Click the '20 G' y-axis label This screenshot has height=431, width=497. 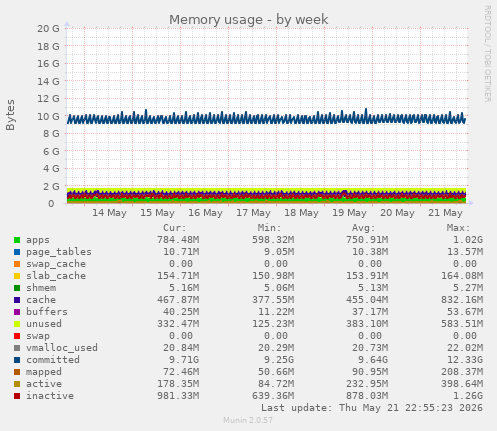tap(48, 29)
